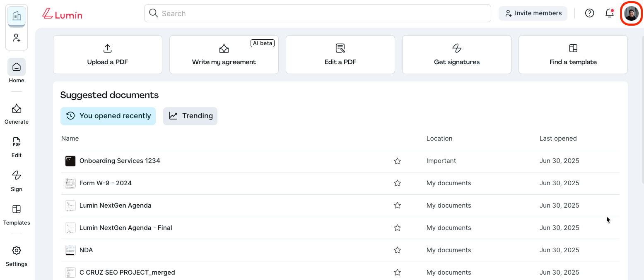Click the organization building icon

[17, 16]
